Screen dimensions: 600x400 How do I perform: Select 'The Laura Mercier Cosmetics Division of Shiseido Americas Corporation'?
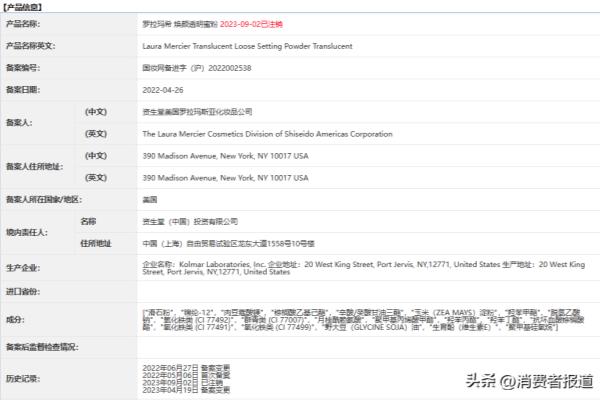click(x=267, y=134)
